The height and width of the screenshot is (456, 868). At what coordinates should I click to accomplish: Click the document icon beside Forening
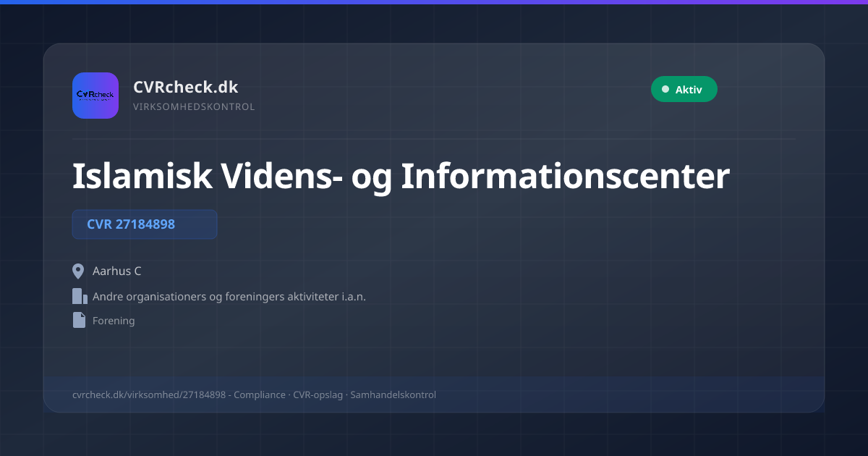click(x=79, y=320)
